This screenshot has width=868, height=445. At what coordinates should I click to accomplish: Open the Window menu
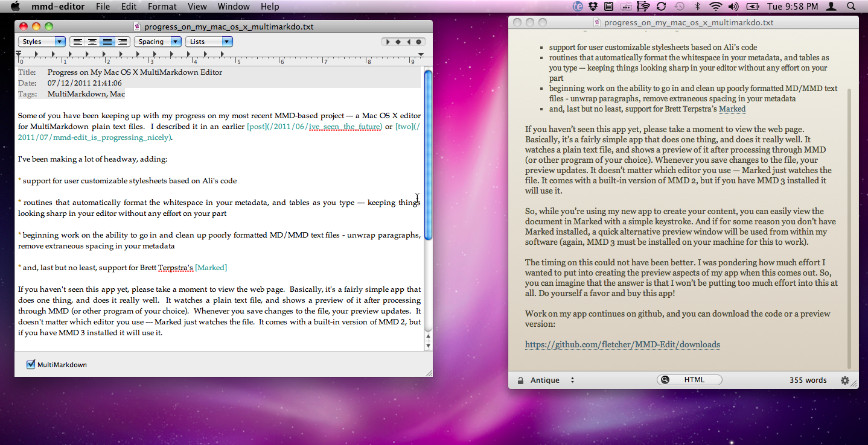pos(234,7)
